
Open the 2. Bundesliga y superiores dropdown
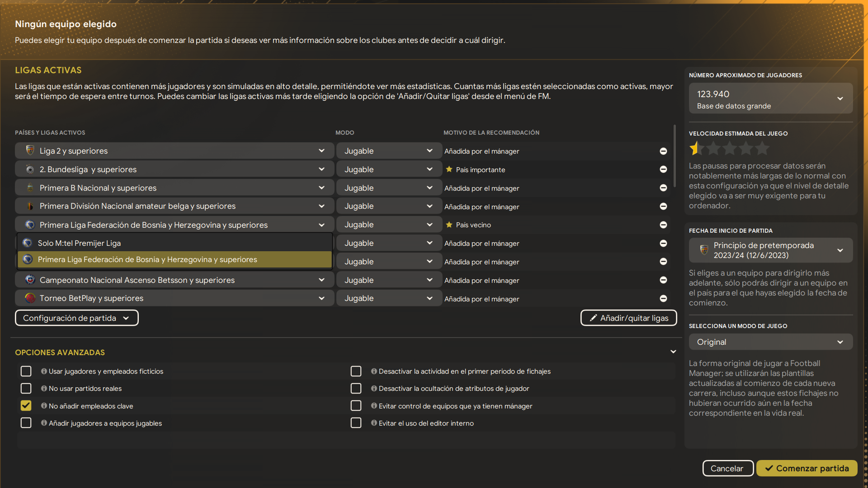[175, 169]
